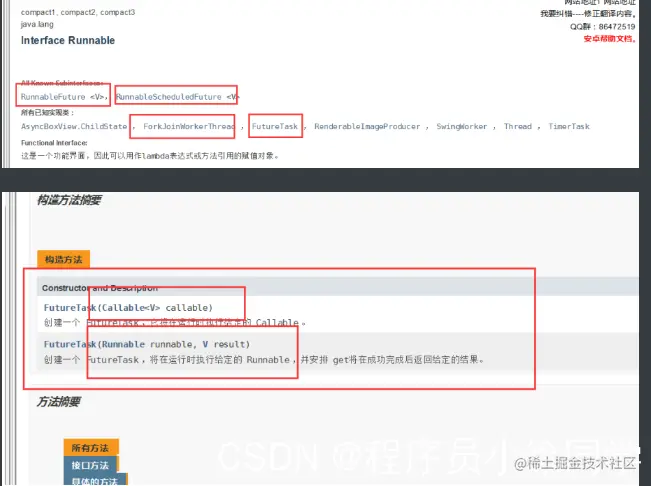Open the RunnableScheduledFuture<V> link
The image size is (651, 486).
(x=176, y=97)
